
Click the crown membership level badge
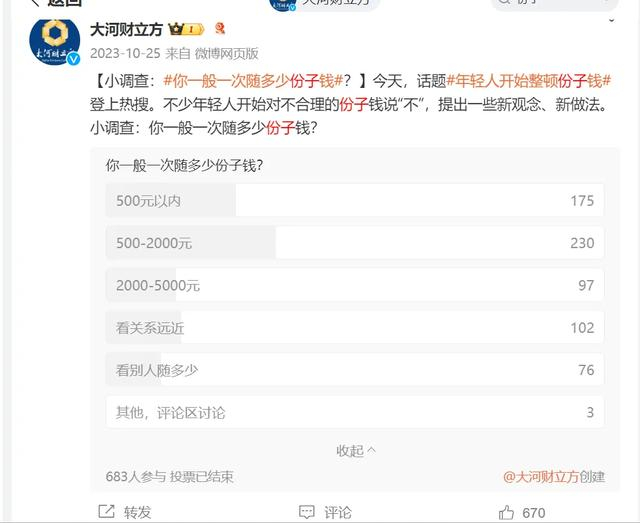click(x=186, y=29)
